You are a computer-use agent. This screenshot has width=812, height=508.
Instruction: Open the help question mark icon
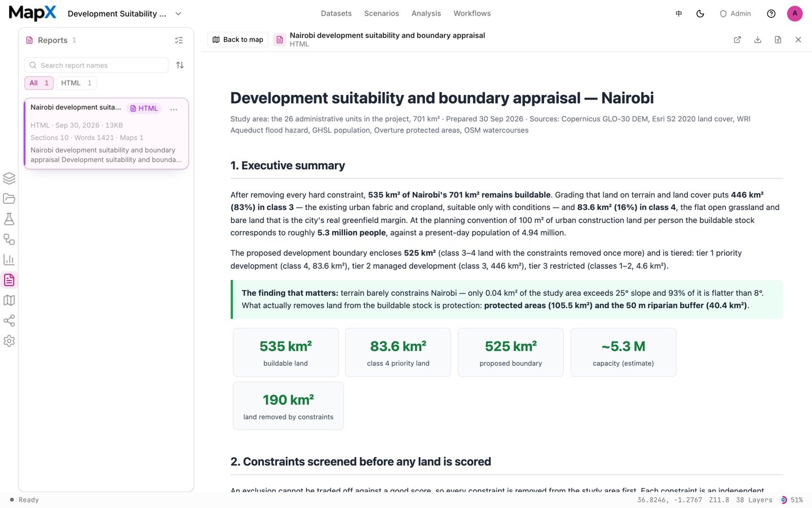tap(771, 14)
